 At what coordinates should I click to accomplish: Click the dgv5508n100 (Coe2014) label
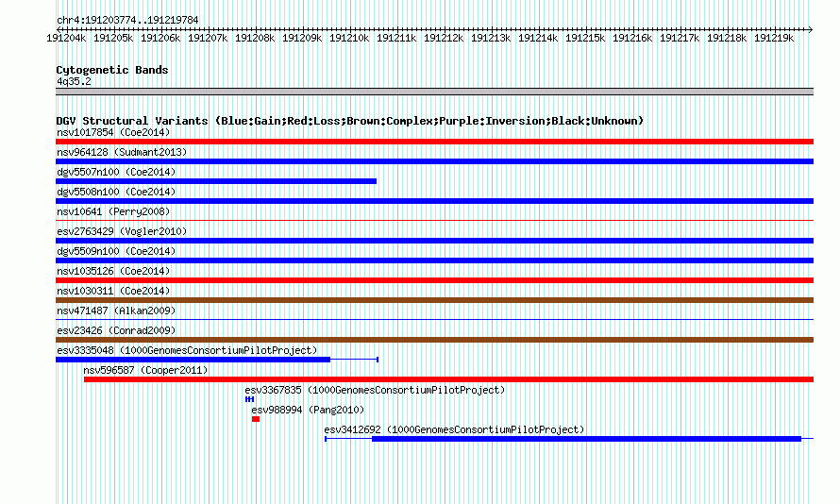(116, 192)
